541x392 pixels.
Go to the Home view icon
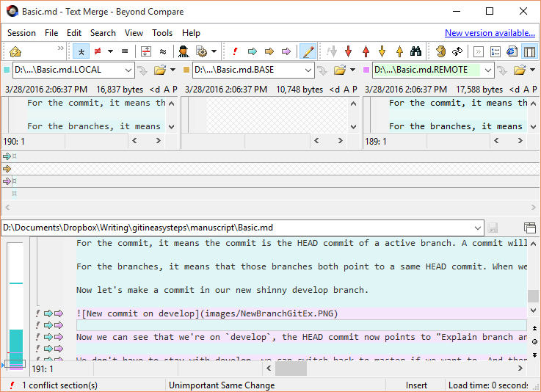pos(15,52)
